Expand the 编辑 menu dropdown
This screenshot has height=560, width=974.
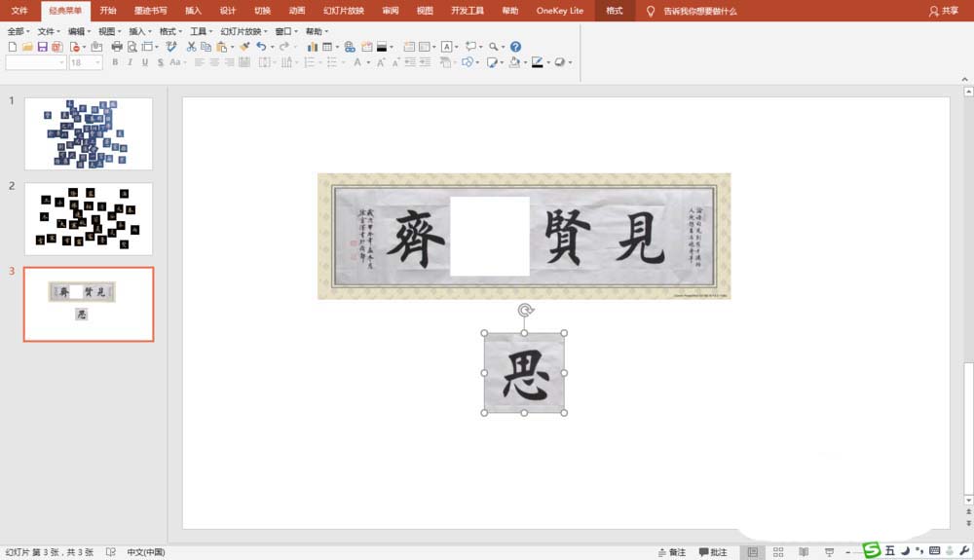pyautogui.click(x=79, y=32)
